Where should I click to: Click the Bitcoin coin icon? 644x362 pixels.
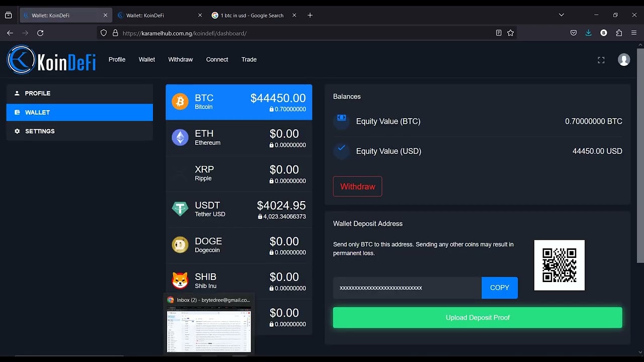click(x=180, y=102)
